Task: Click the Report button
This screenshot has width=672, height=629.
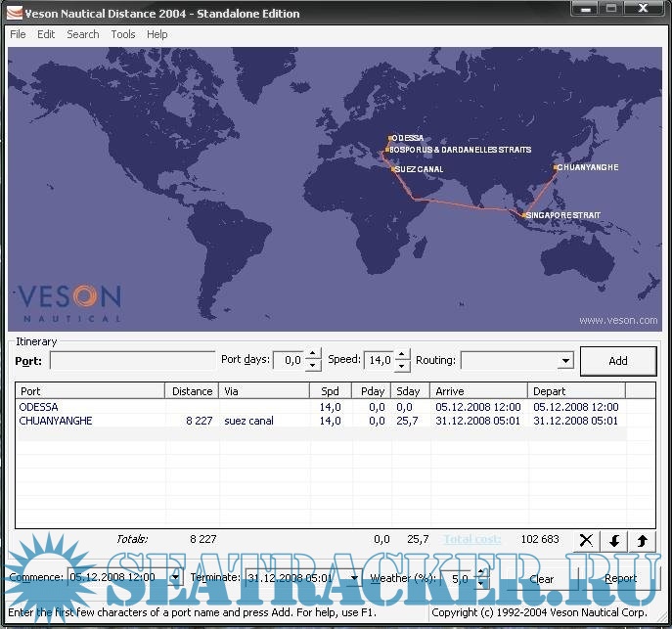Action: 620,578
